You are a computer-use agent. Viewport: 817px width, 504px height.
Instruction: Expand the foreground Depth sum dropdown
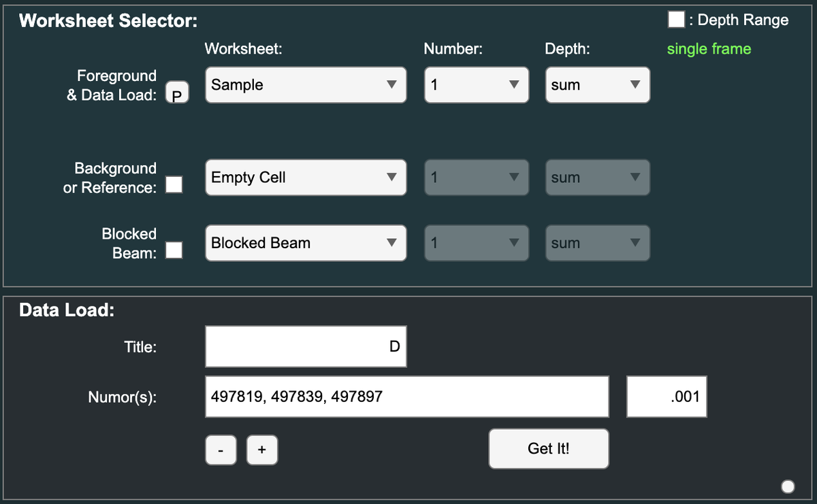point(597,85)
